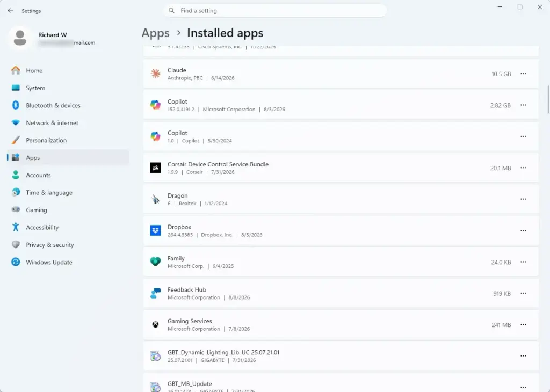Select the Corsair Device Control Service Bundle name

tap(218, 164)
